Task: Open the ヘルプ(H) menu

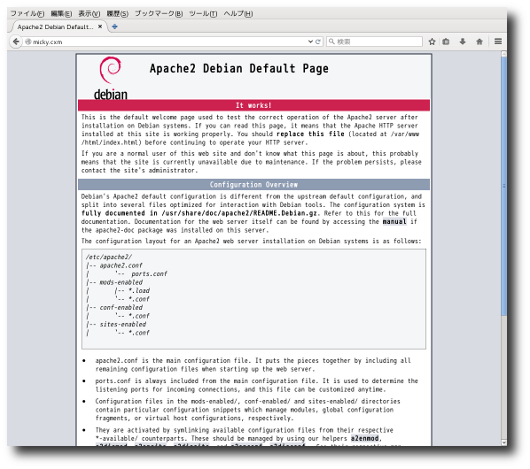Action: 238,14
